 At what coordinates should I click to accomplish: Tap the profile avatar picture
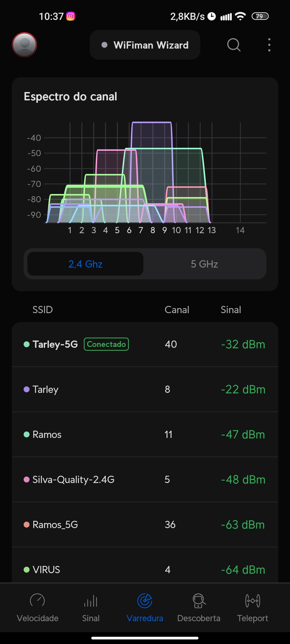[24, 45]
